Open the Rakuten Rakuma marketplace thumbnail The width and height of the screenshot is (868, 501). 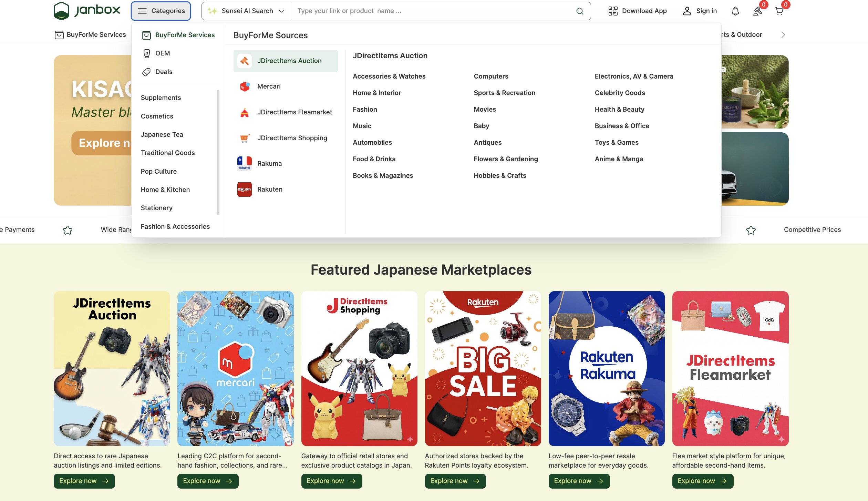[x=607, y=369]
